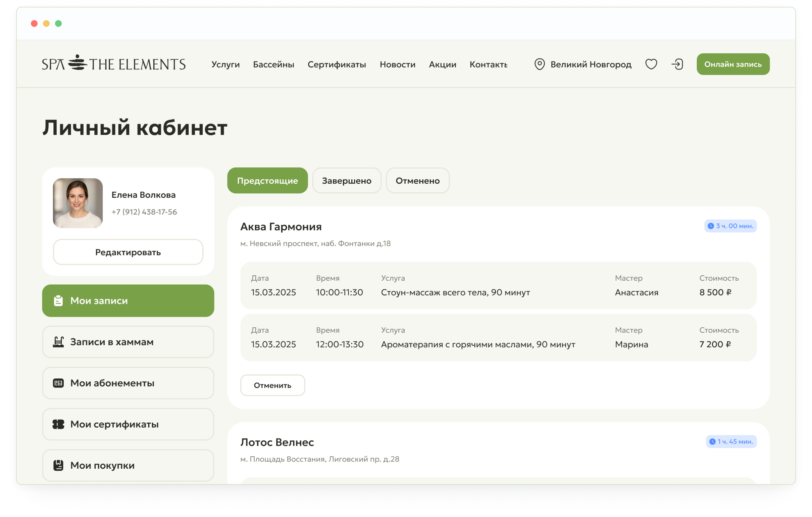The width and height of the screenshot is (812, 517).
Task: Click the Редактировать profile button
Action: [x=128, y=252]
